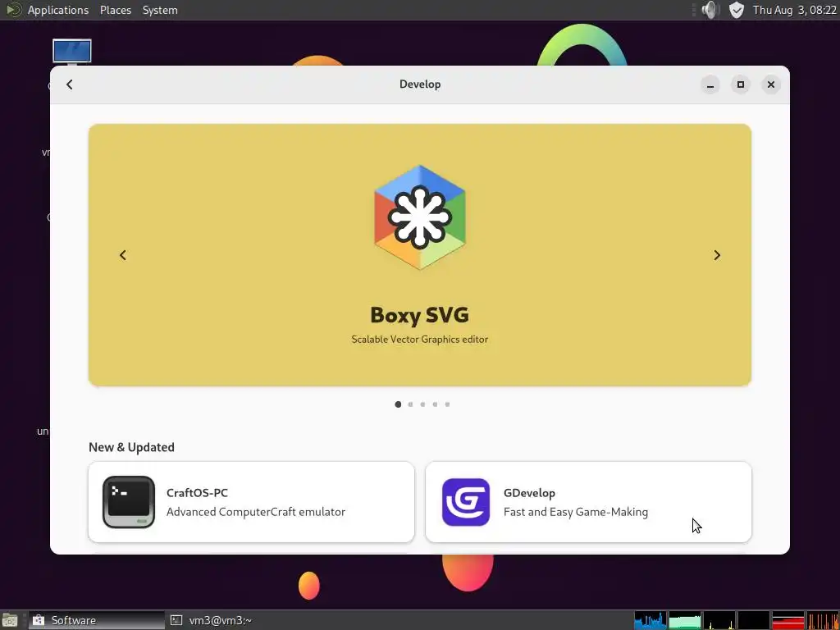Image resolution: width=840 pixels, height=630 pixels.
Task: Open the GDevelop app card
Action: pos(589,502)
